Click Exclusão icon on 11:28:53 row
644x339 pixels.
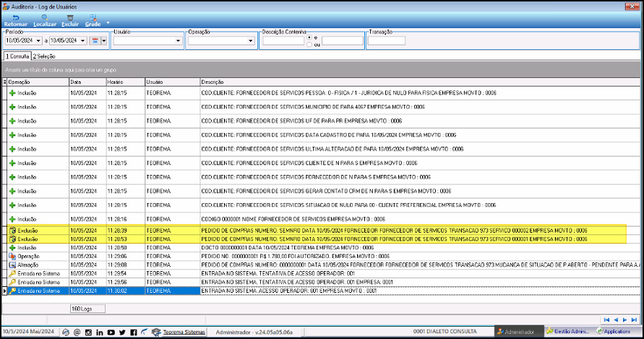(x=12, y=239)
